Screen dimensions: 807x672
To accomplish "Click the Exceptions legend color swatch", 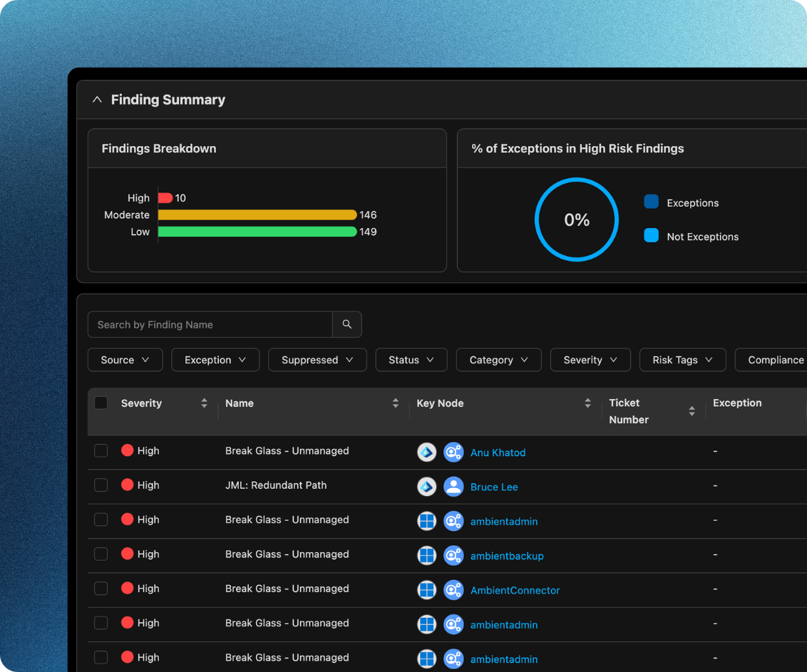I will coord(651,202).
